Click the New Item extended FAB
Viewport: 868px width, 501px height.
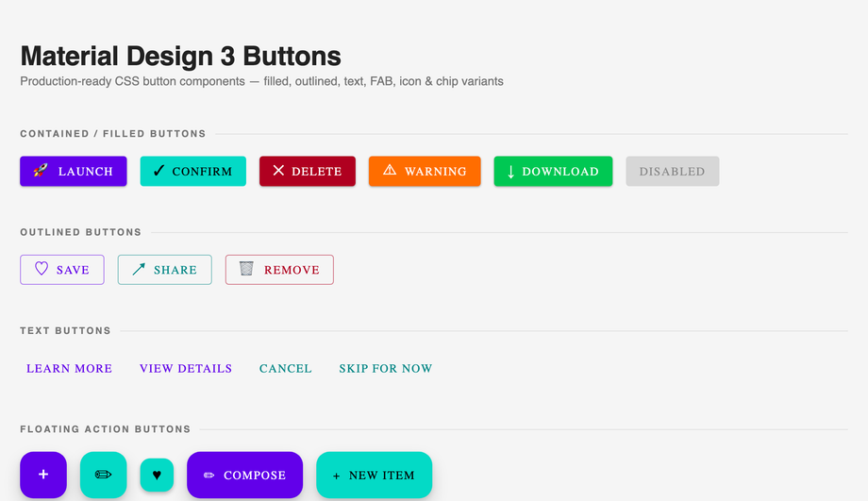tap(375, 475)
